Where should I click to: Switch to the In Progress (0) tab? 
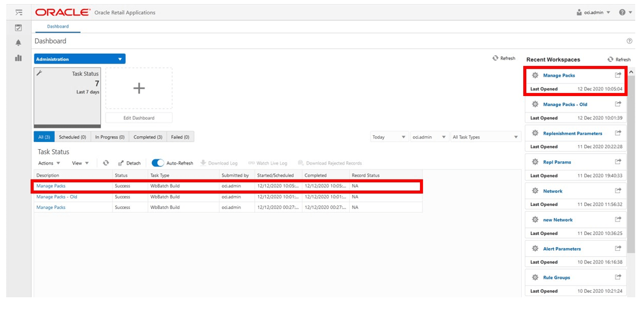tap(110, 137)
